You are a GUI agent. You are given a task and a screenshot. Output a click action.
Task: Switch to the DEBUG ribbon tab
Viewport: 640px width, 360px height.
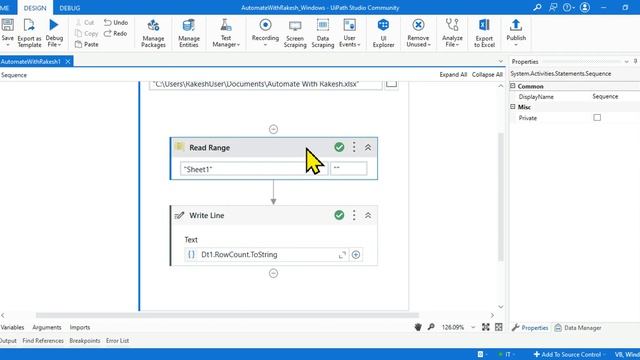tap(69, 8)
